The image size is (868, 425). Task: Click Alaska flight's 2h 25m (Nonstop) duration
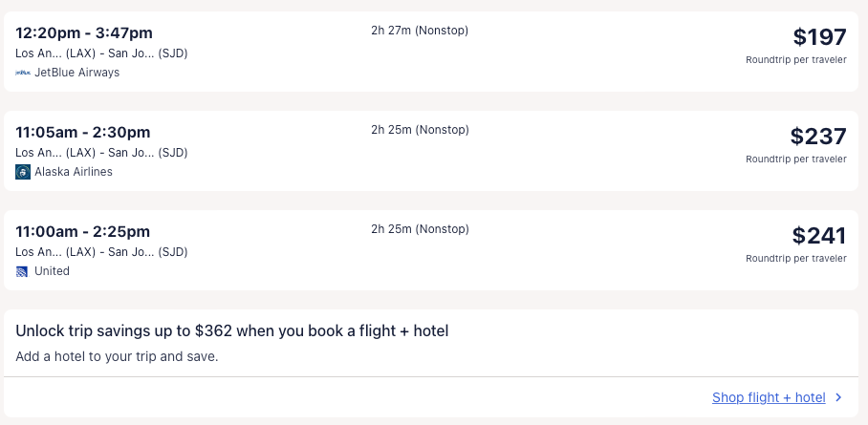[x=420, y=130]
